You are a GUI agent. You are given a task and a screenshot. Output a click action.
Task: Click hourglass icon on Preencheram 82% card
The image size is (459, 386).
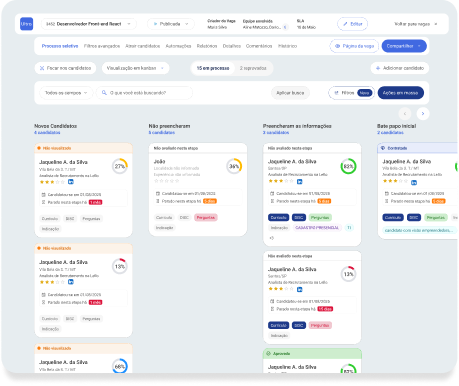click(272, 201)
